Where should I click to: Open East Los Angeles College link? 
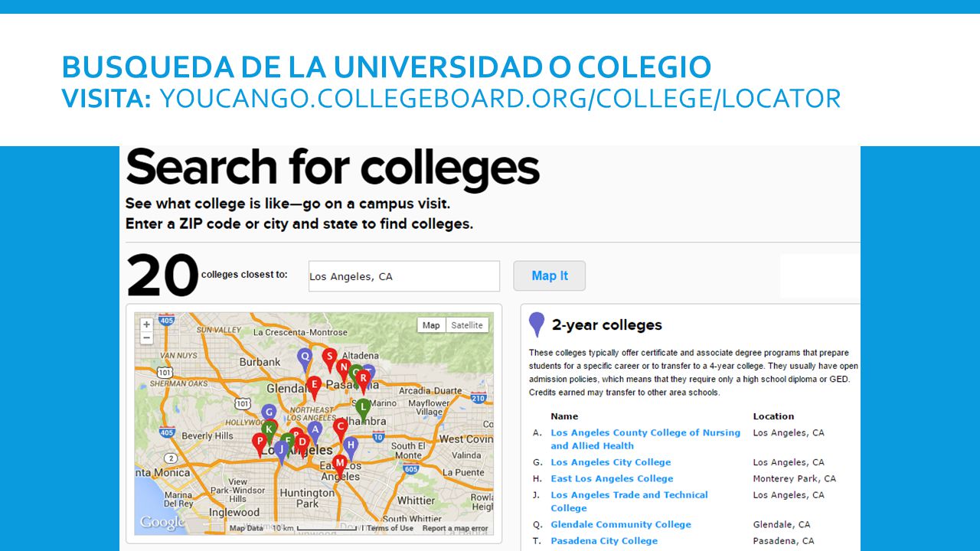(612, 478)
